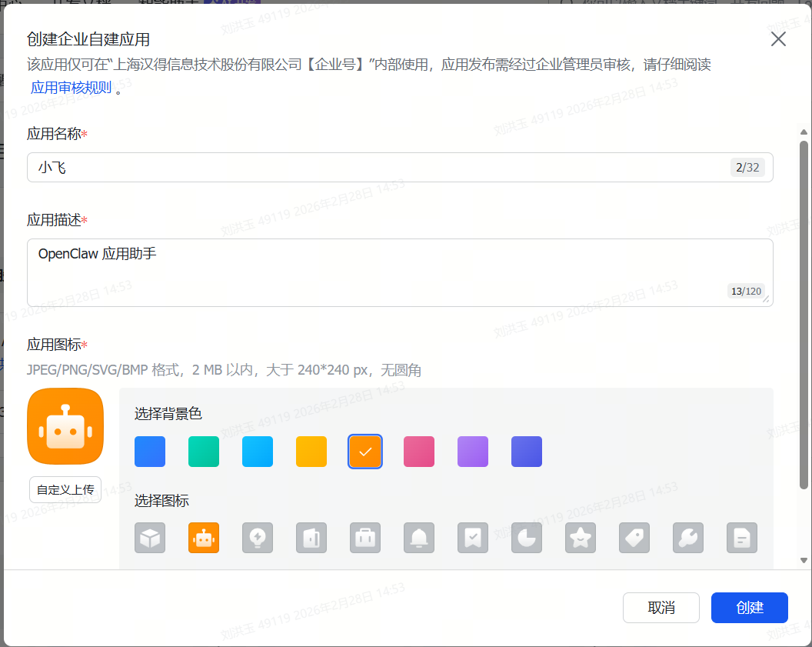The image size is (812, 647).
Task: Select the cube box icon
Action: tap(150, 538)
